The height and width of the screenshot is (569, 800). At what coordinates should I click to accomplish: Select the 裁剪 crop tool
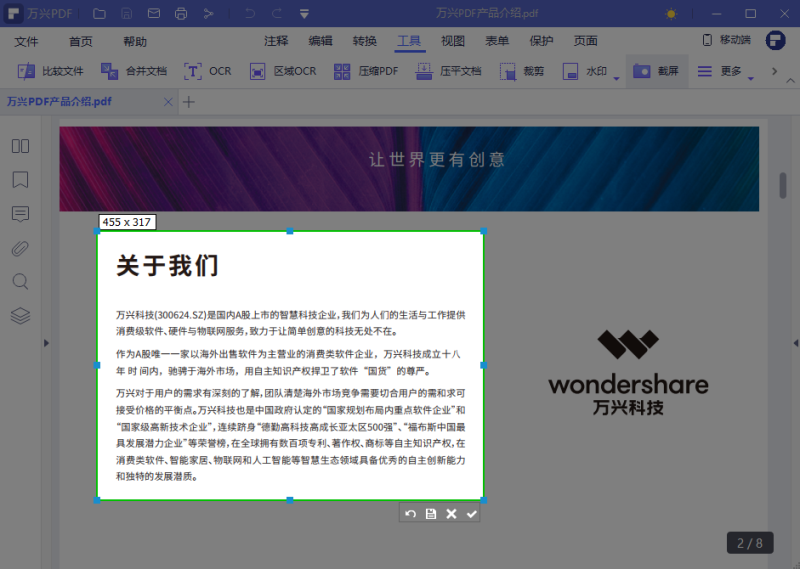[x=522, y=71]
